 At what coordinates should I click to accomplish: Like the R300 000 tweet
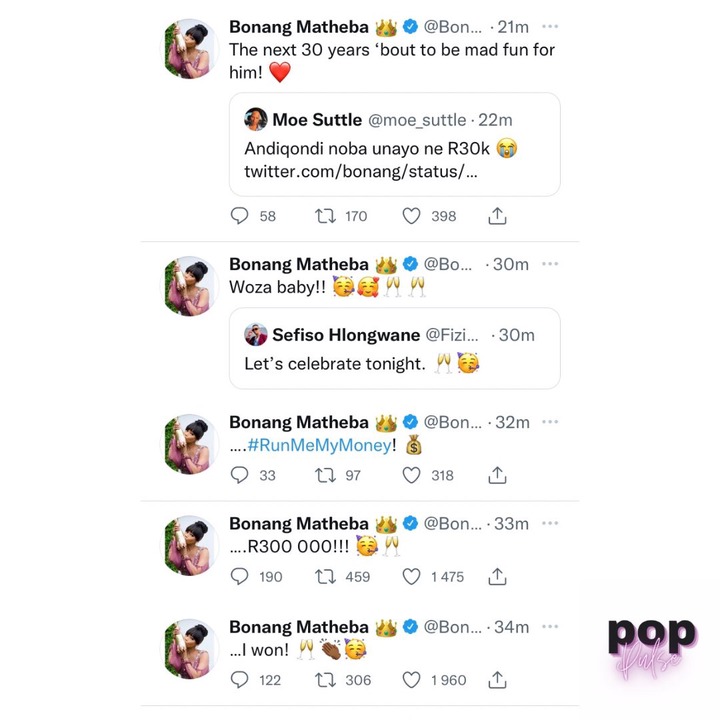(x=411, y=576)
